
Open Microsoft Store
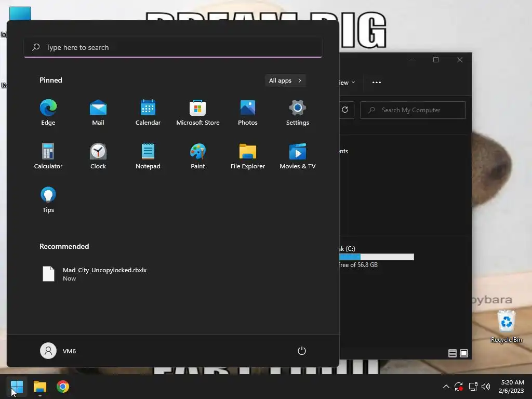198,113
